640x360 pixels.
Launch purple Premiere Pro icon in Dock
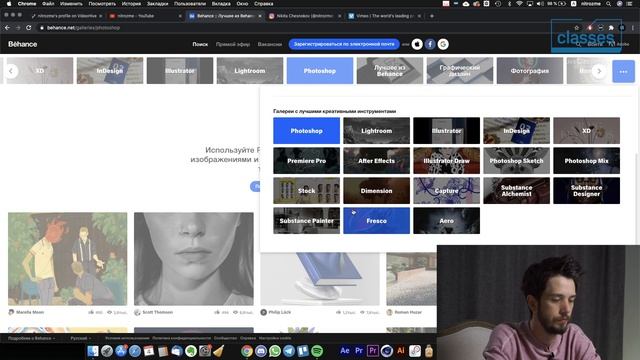[x=373, y=351]
